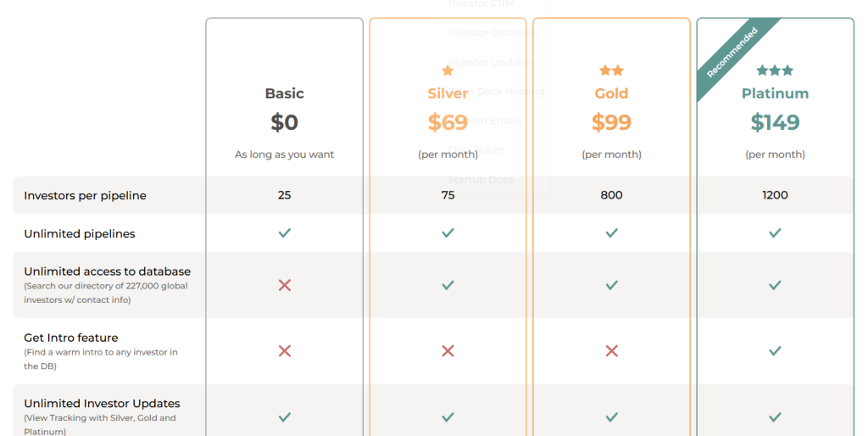The width and height of the screenshot is (868, 436).
Task: Click Basic's red X for database access
Action: pos(285,285)
